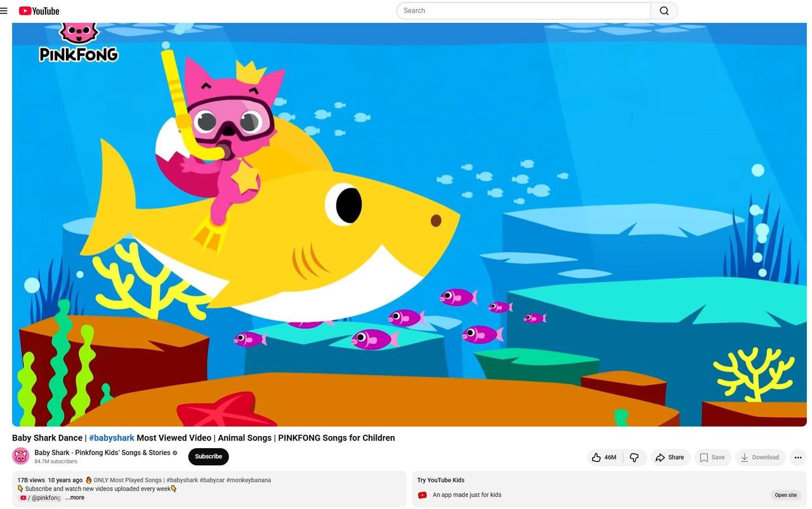812x509 pixels.
Task: Click the video title text
Action: 204,438
